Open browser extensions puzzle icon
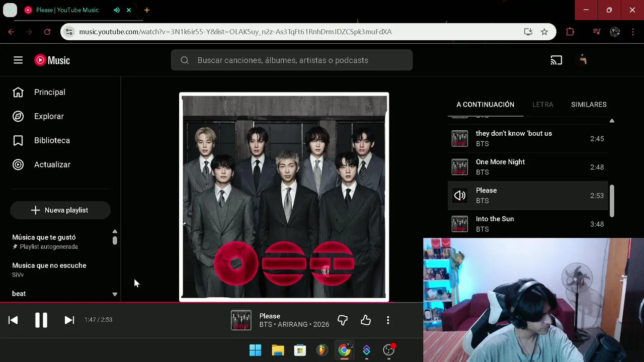 (570, 32)
